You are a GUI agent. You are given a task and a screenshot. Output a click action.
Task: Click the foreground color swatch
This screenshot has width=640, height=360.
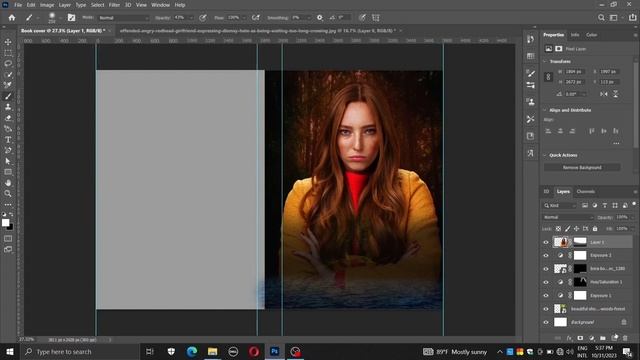pos(6,222)
